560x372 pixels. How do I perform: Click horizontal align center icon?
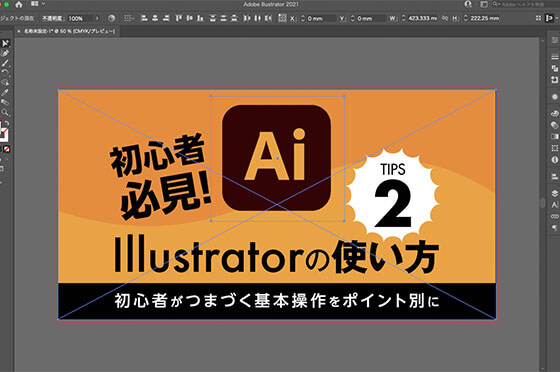coord(155,18)
